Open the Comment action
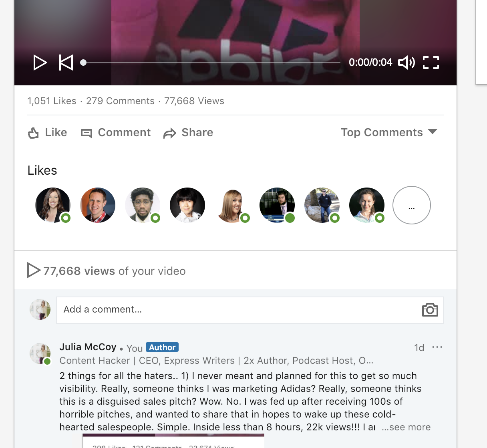Screen dimensions: 487x448 click(116, 133)
